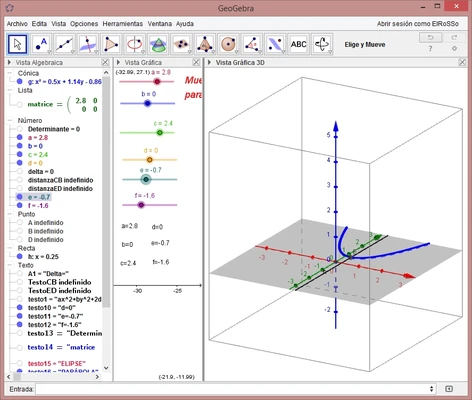The width and height of the screenshot is (472, 400).
Task: Select the Sphere tool
Action: pos(228,44)
